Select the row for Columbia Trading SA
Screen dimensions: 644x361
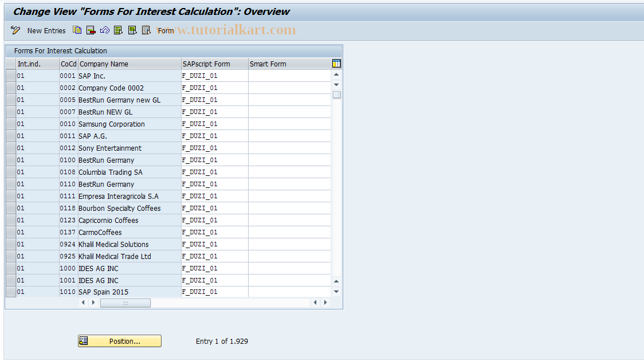point(11,172)
